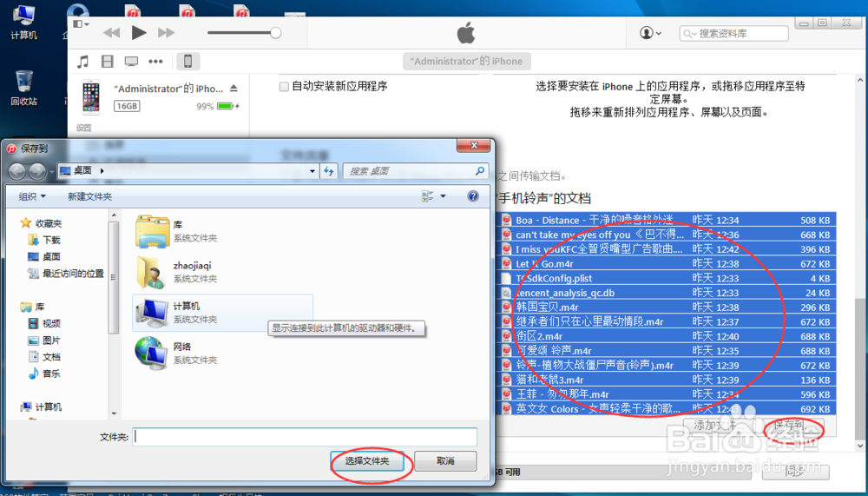Image resolution: width=868 pixels, height=496 pixels.
Task: Skip forward with the next track button
Action: coord(166,33)
